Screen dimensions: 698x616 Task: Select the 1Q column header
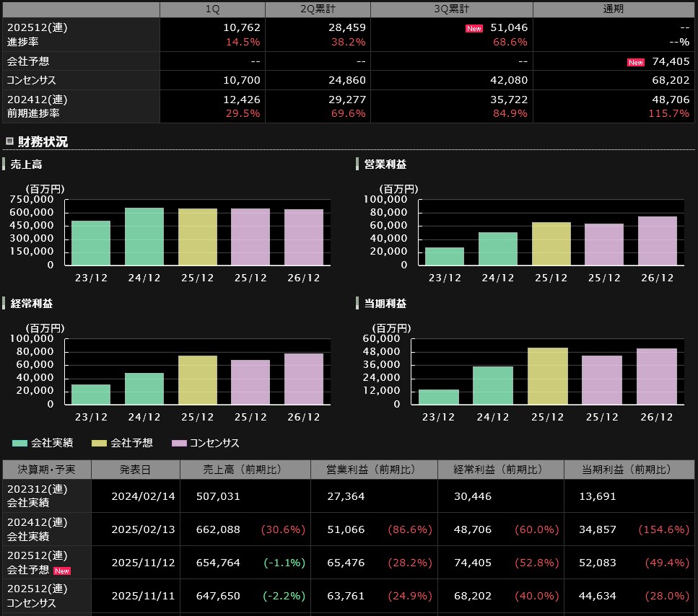[212, 9]
